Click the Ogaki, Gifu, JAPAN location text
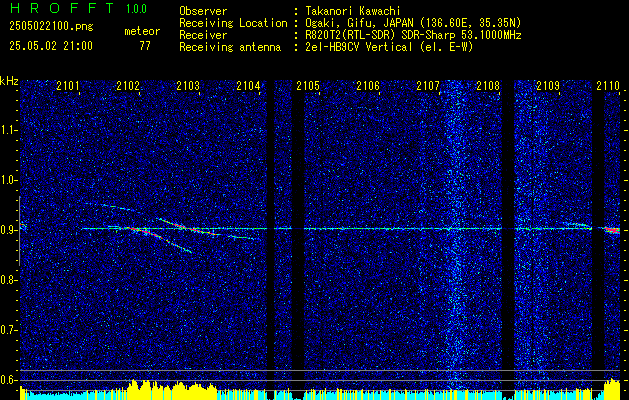The height and width of the screenshot is (400, 629). click(x=413, y=23)
